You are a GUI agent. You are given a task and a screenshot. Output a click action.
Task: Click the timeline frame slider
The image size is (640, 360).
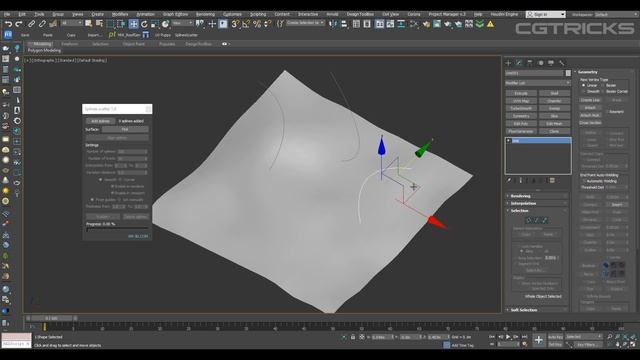(51, 318)
